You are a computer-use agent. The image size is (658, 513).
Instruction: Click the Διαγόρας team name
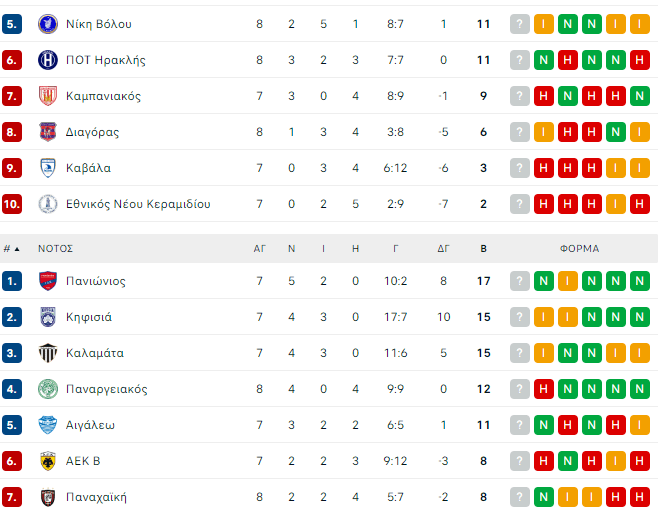click(x=93, y=132)
